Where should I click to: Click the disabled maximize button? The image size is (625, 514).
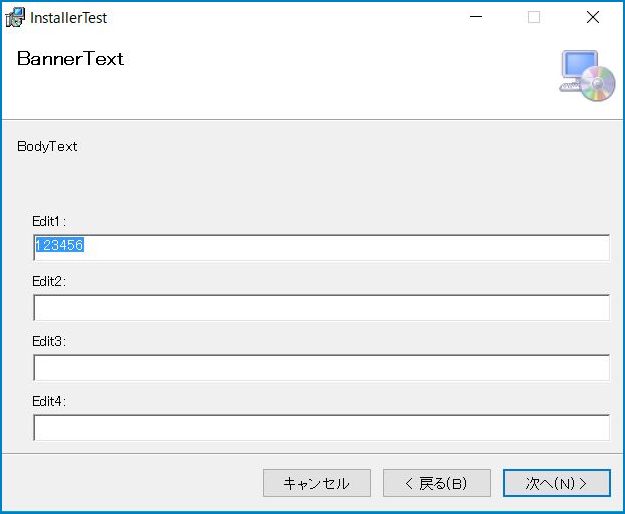coord(534,17)
